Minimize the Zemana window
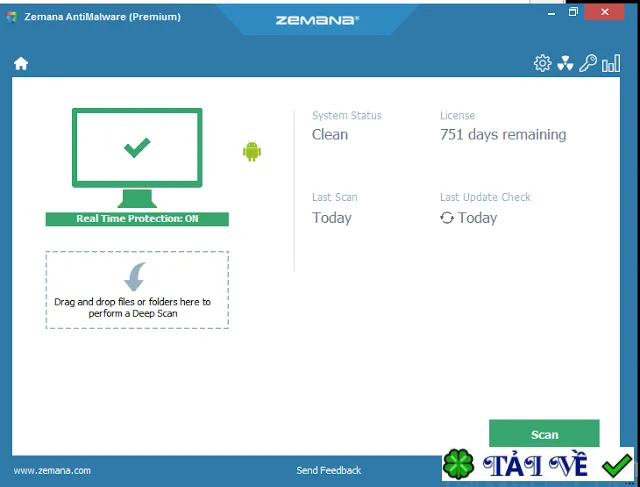 pos(551,13)
